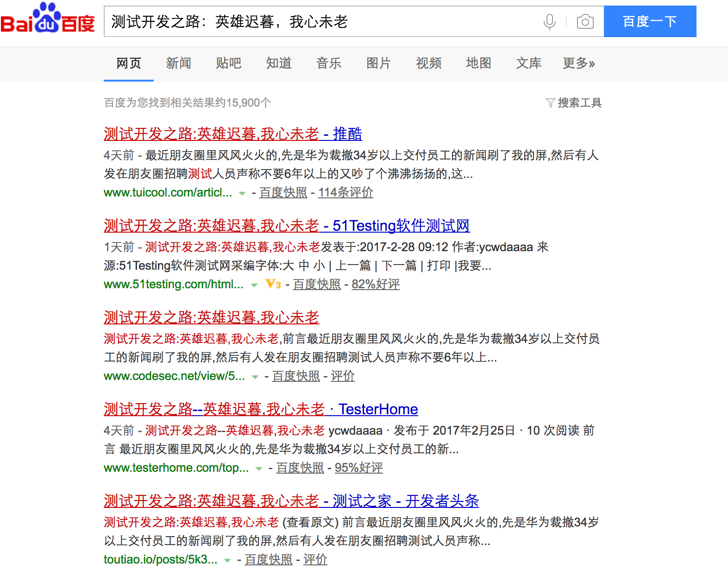Expand dropdown arrow next to testerhome.com URL
The image size is (728, 570).
(x=259, y=469)
